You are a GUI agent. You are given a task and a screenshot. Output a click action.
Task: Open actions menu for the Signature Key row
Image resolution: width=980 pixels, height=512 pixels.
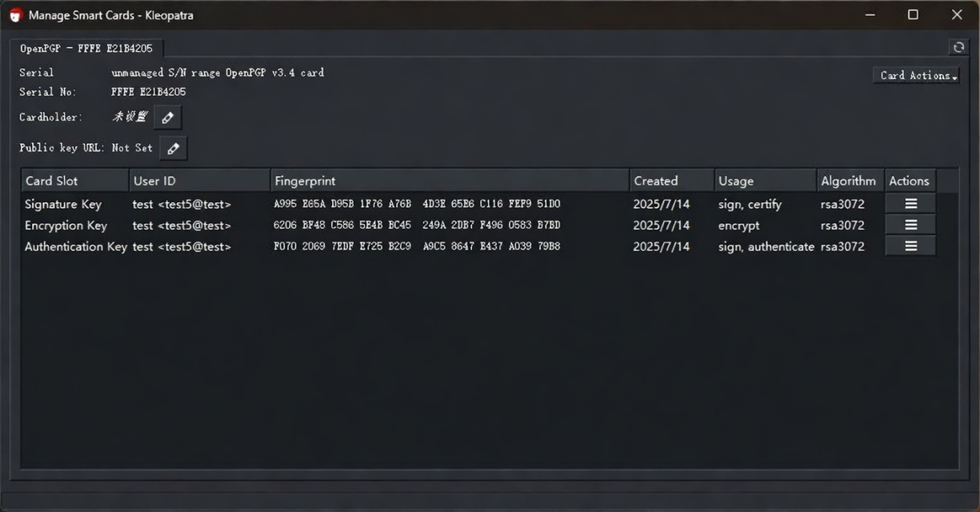910,204
